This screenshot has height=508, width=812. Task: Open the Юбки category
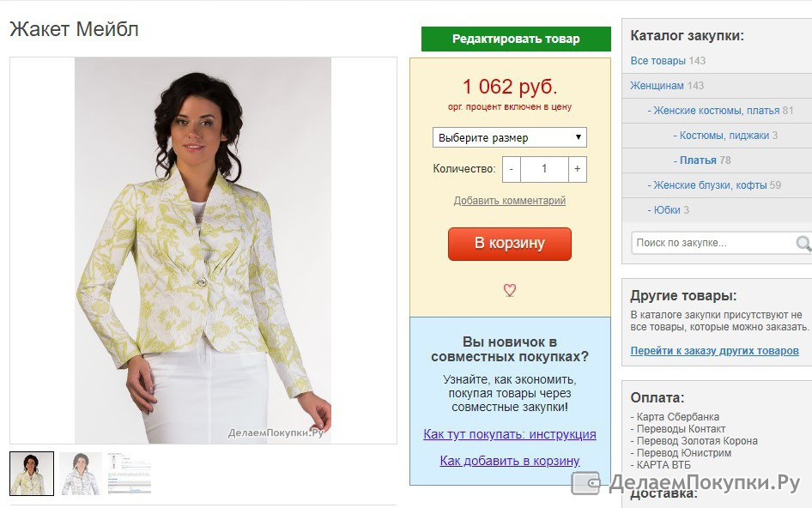pos(666,209)
